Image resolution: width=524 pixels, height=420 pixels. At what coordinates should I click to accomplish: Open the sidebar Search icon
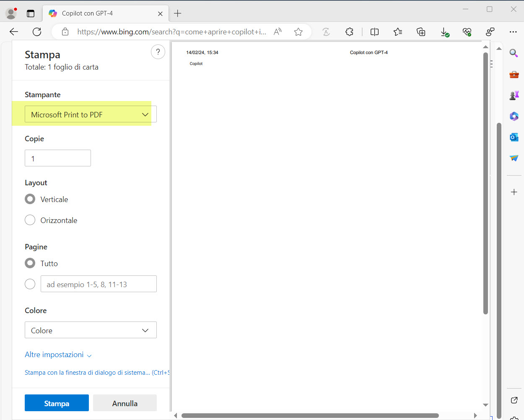click(x=514, y=53)
